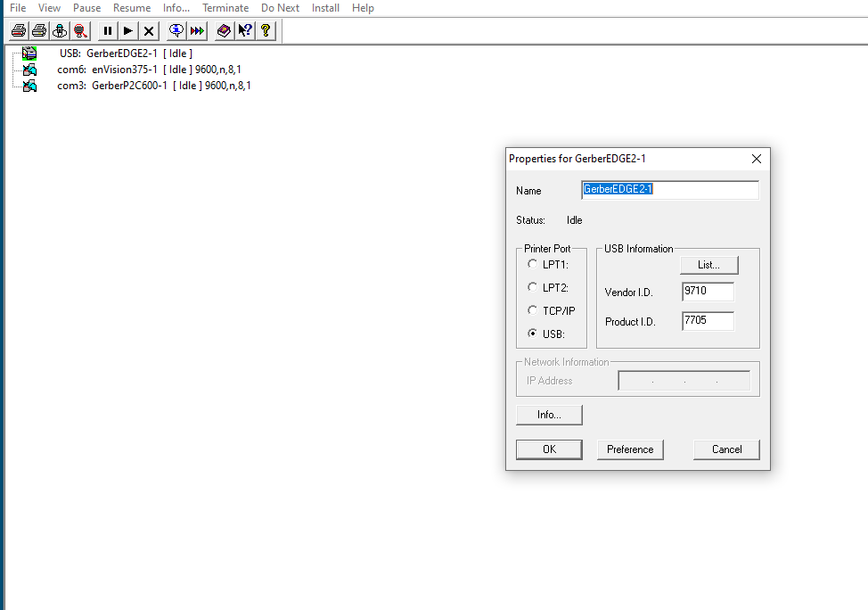The image size is (868, 610).
Task: Click the red magnifier search device icon
Action: click(80, 30)
